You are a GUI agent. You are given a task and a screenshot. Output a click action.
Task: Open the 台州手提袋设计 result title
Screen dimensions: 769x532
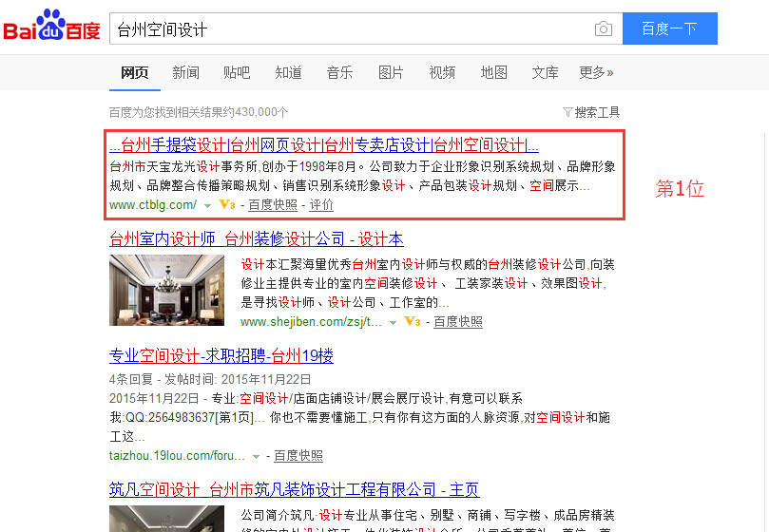tap(324, 145)
